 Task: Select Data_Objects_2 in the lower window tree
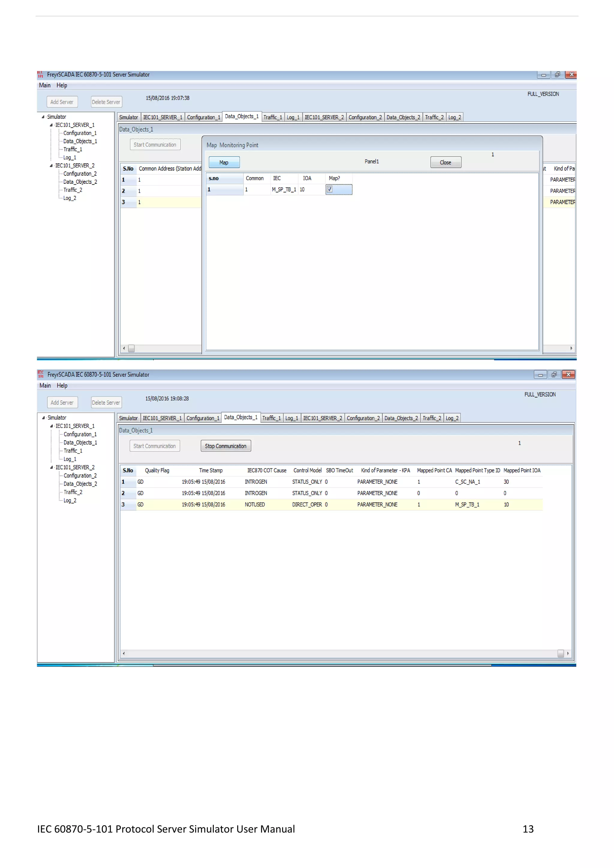click(x=80, y=484)
